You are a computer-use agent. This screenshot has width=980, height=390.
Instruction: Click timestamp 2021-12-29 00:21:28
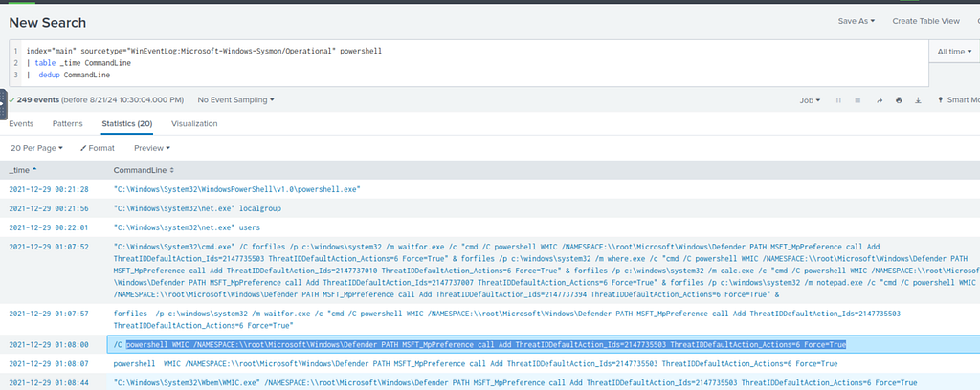49,189
